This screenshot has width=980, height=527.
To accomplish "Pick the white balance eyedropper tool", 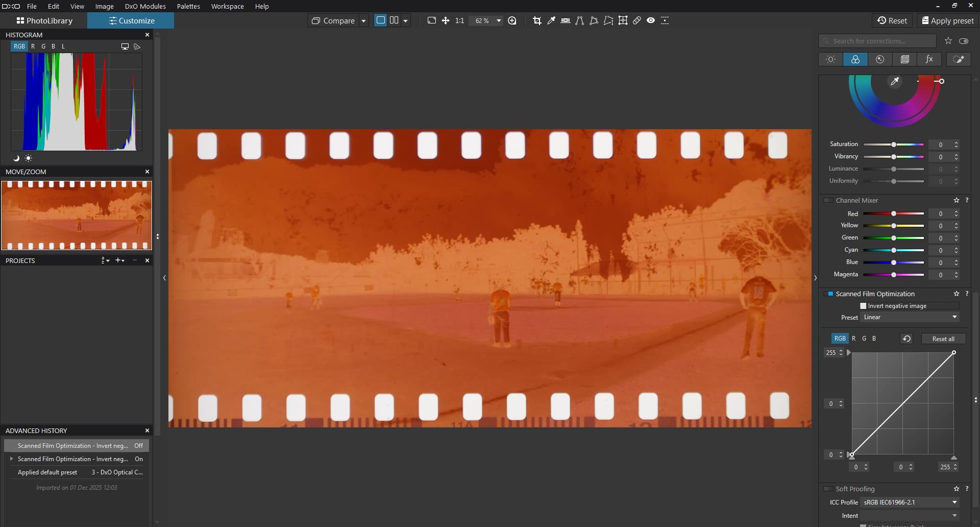I will [x=551, y=20].
